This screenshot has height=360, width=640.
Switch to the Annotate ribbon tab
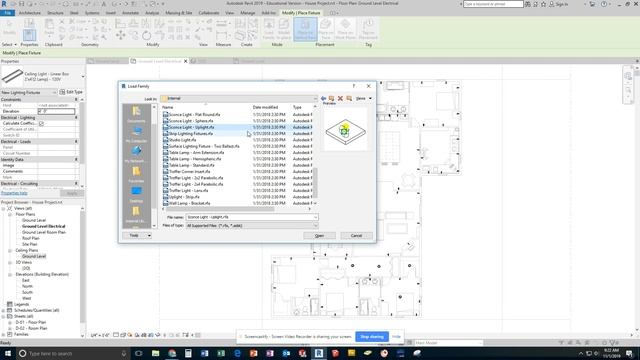tap(131, 13)
